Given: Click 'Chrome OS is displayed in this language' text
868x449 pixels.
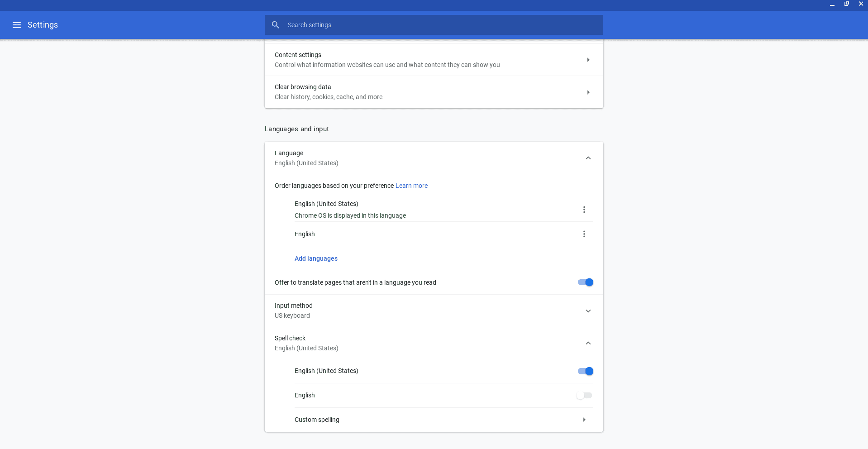Looking at the screenshot, I should (350, 215).
